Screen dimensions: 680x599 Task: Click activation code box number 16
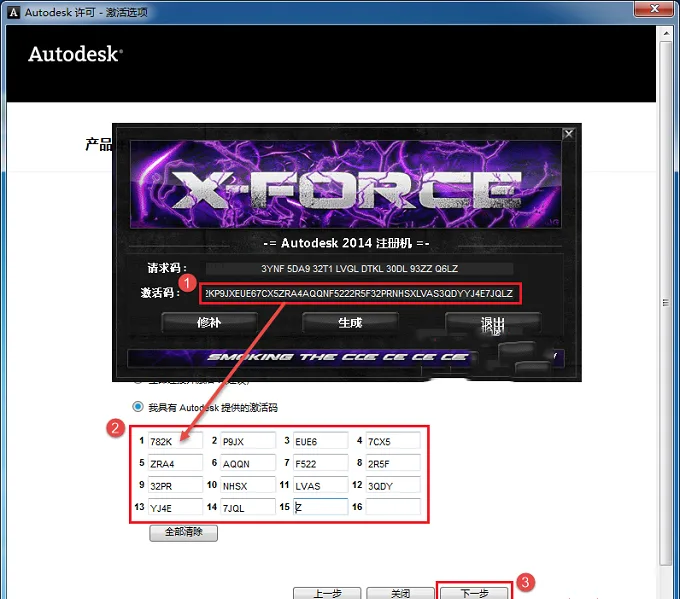(393, 507)
